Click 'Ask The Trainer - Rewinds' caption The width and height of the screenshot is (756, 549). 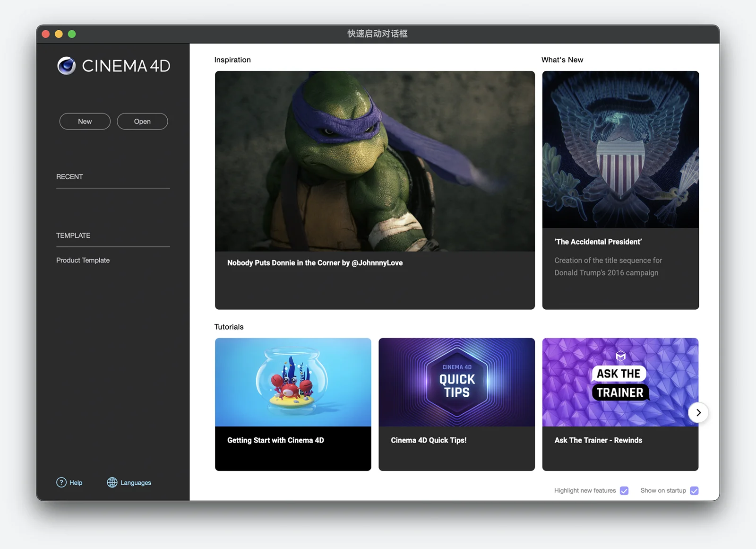598,440
